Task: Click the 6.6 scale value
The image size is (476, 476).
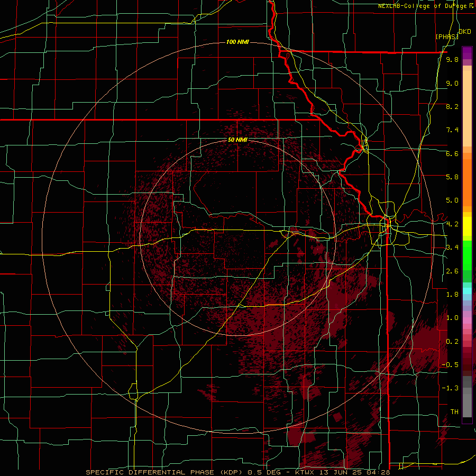Action: coord(452,153)
